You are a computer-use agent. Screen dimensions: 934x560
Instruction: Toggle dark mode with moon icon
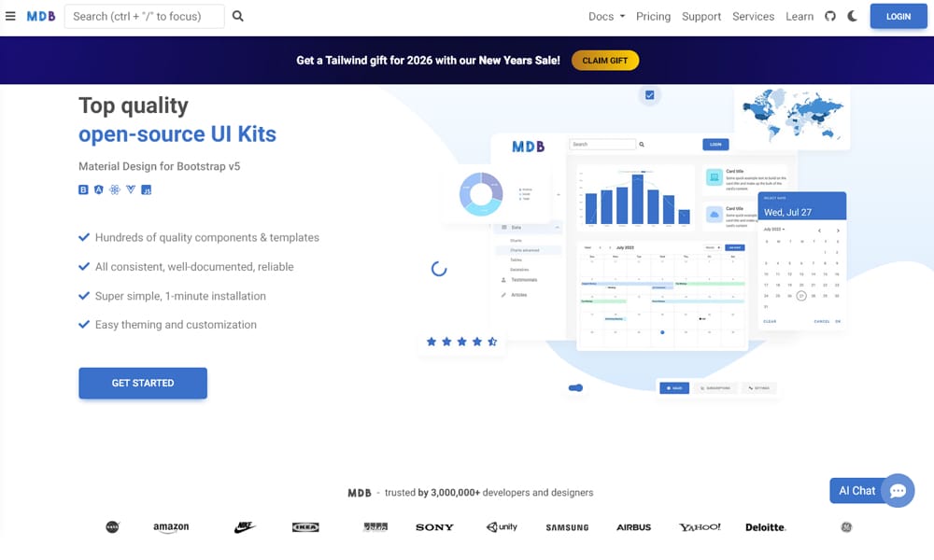tap(853, 16)
